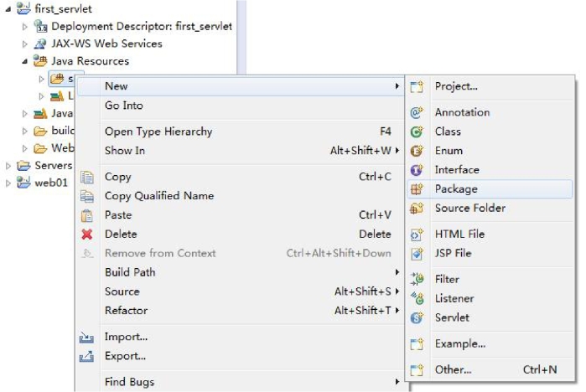Click the Filter icon in submenu
The image size is (586, 392).
[417, 279]
